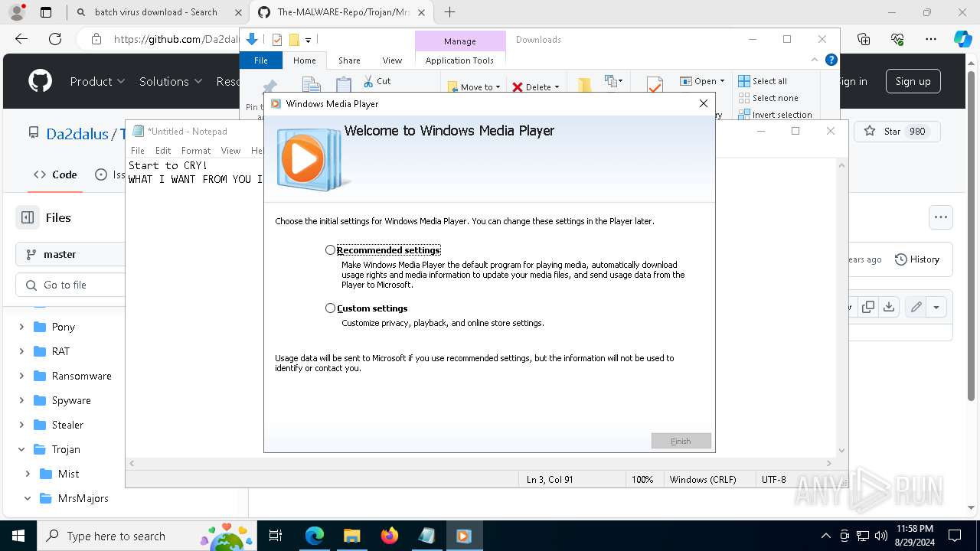Open Copilot in Edge
Viewport: 980px width, 551px height.
[x=962, y=39]
